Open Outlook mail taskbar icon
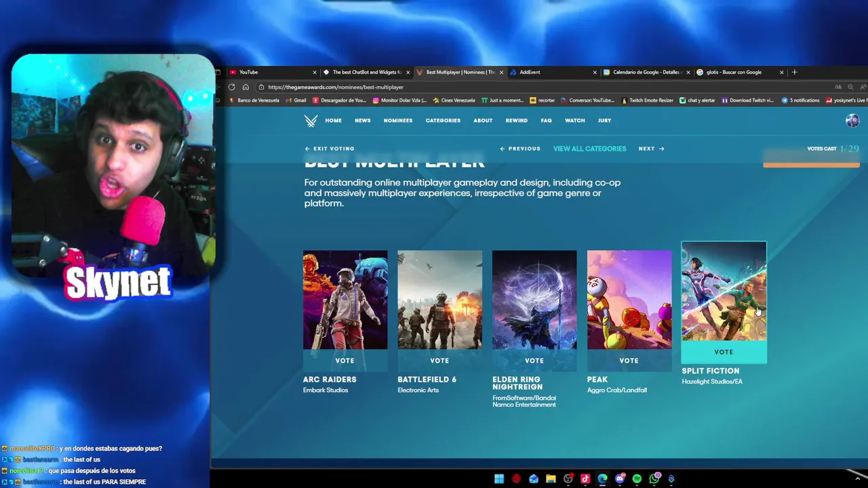Image resolution: width=868 pixels, height=488 pixels. (x=534, y=479)
